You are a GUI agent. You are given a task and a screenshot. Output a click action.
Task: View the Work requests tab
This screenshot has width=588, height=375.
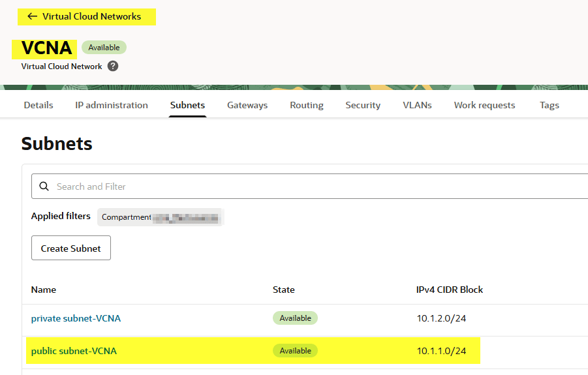coord(484,105)
